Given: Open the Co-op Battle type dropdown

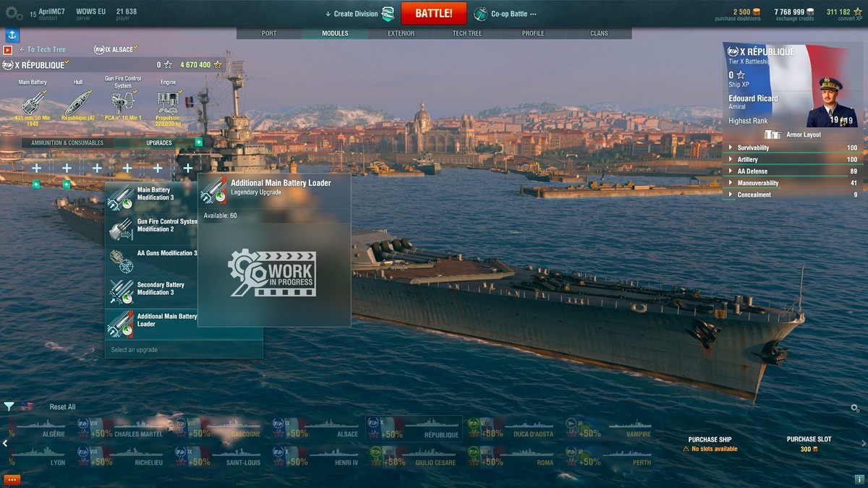Looking at the screenshot, I should [x=506, y=14].
